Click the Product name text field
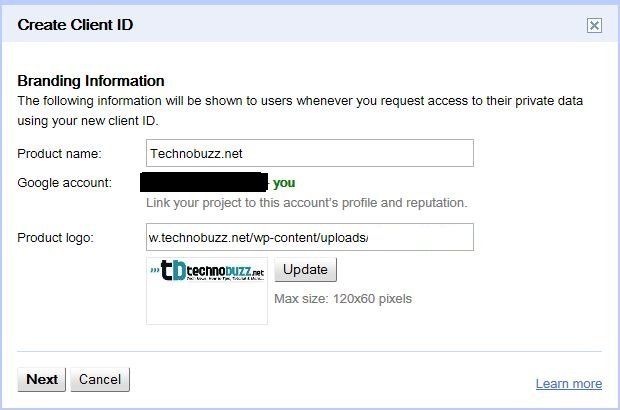This screenshot has height=410, width=620. pos(310,153)
